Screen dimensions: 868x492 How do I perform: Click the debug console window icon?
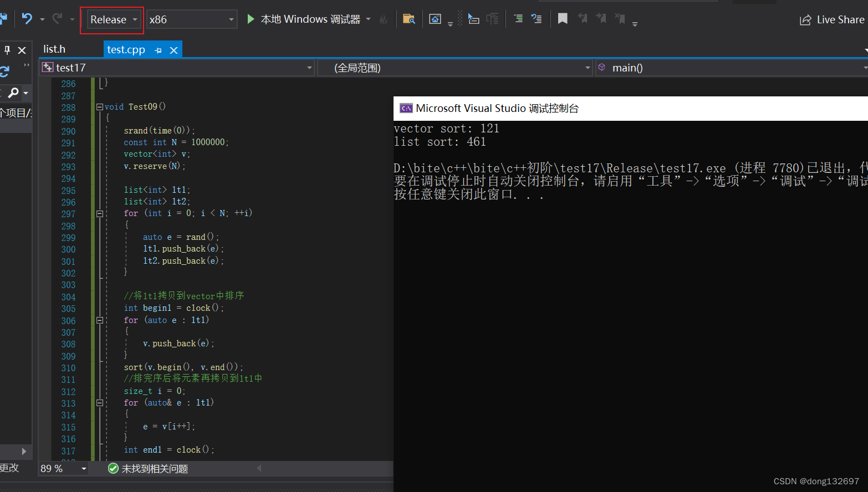click(x=406, y=108)
